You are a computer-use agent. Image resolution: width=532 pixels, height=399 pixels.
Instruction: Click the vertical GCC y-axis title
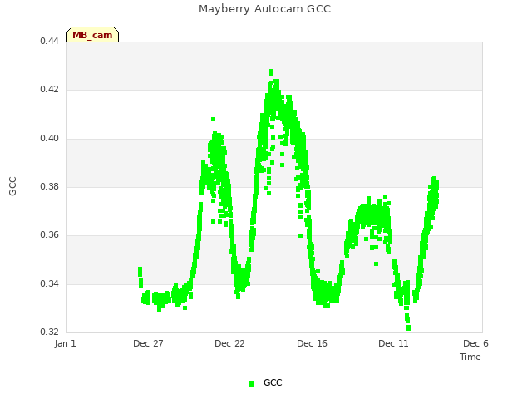[x=12, y=186]
